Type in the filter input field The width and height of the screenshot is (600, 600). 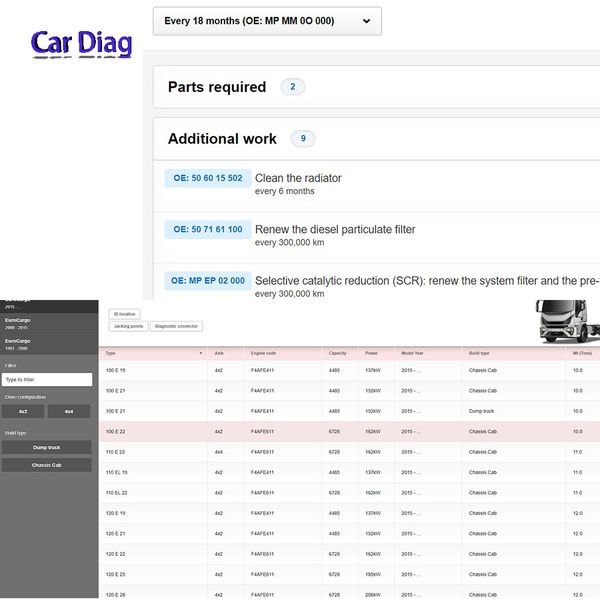coord(47,380)
